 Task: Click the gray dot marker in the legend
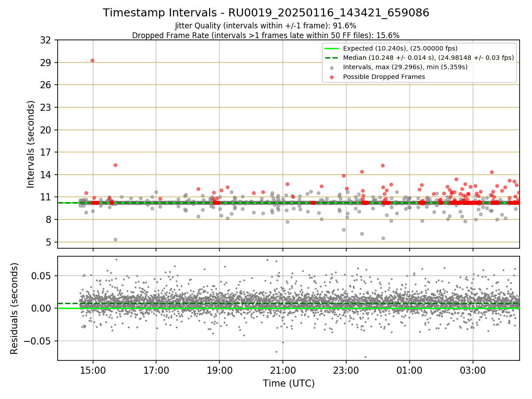click(332, 67)
